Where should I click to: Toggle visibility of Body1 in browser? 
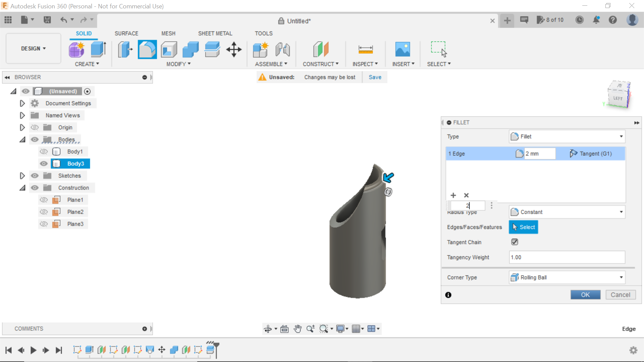point(43,151)
